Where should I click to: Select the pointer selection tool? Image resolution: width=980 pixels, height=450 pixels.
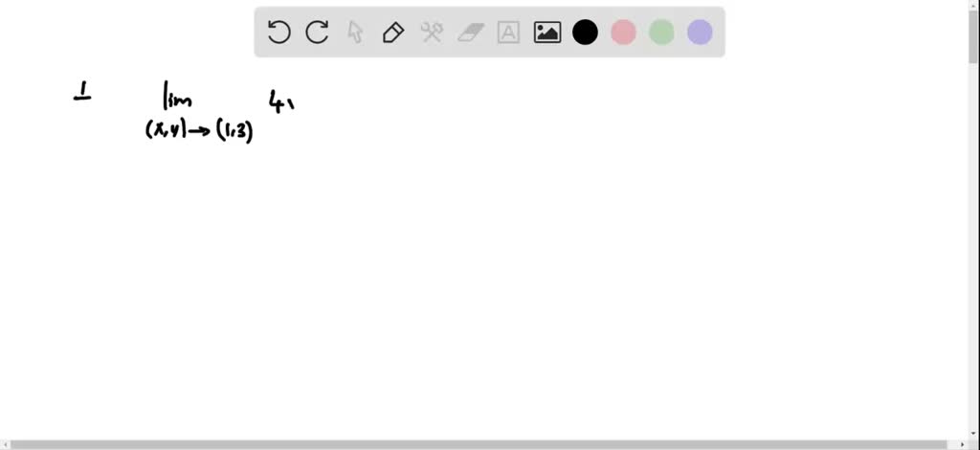[355, 32]
